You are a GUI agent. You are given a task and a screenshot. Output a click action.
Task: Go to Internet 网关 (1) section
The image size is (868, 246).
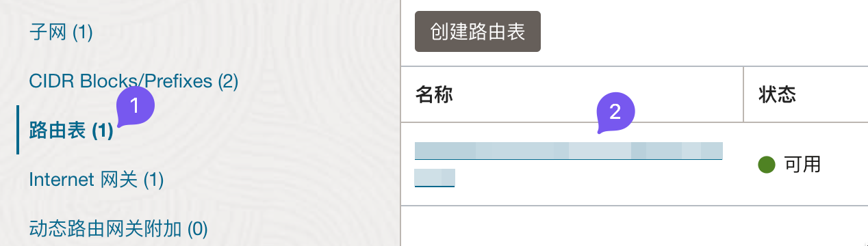click(97, 180)
